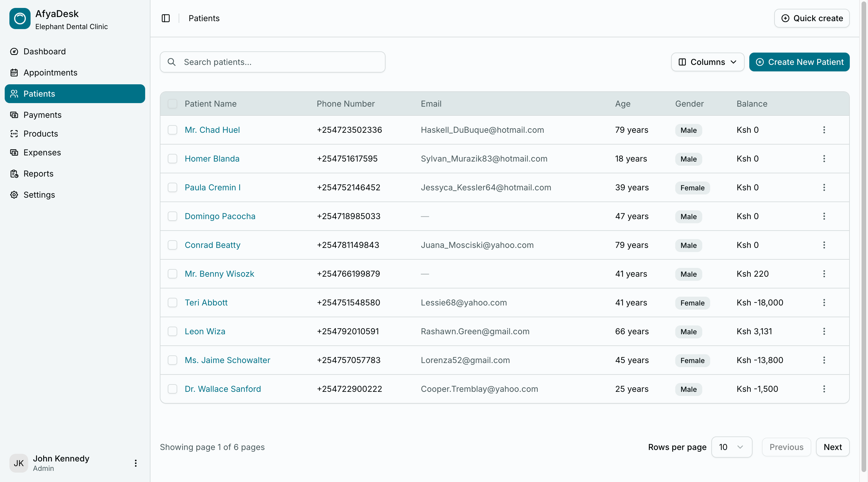
Task: Click the AfyaDesk logo icon
Action: (20, 19)
